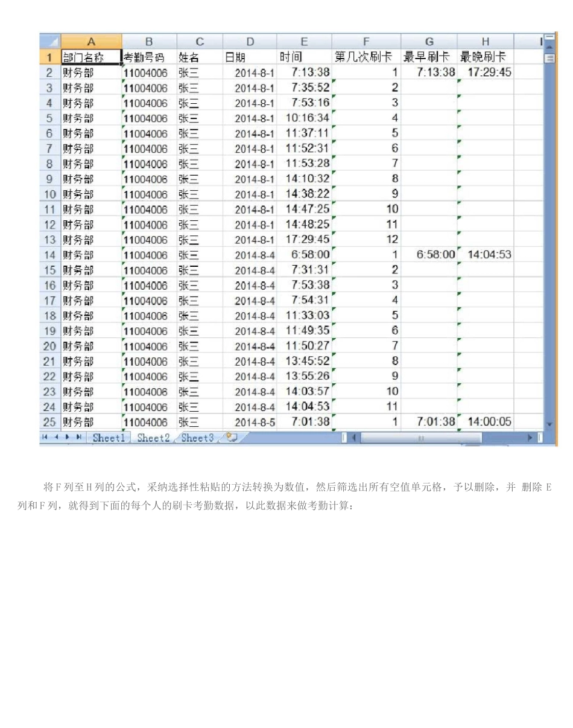Click the 2014-8-4 date cell in row 14
This screenshot has height=728, width=573.
(x=250, y=255)
